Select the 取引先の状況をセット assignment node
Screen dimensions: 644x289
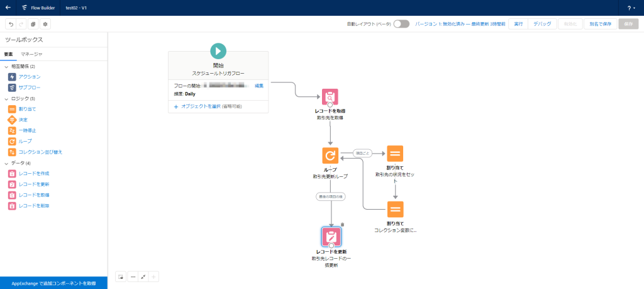(x=395, y=154)
